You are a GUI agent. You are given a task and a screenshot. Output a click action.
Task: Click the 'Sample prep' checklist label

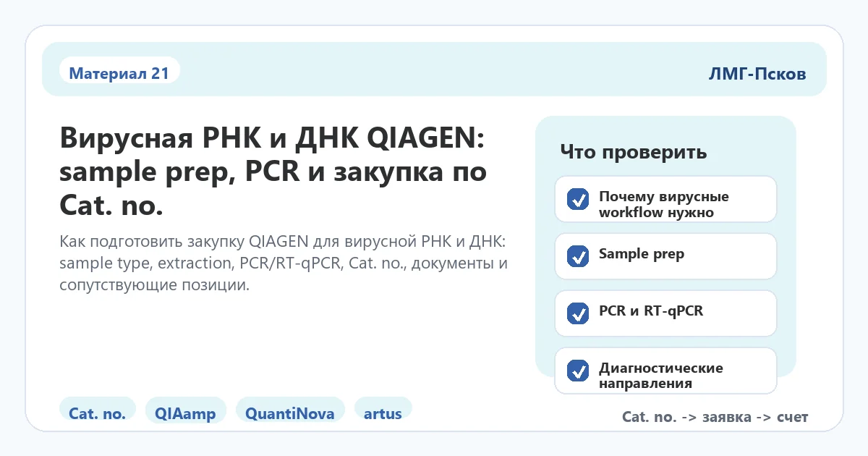642,254
